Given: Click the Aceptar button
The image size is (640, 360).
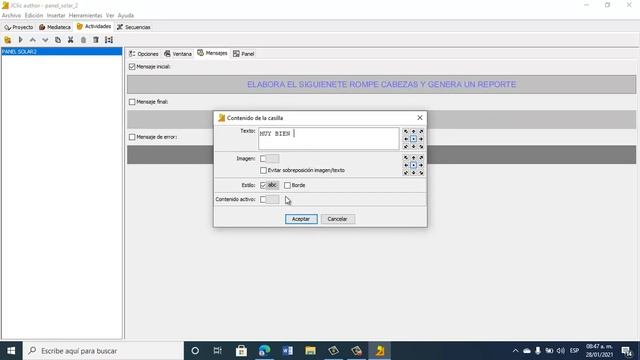Looking at the screenshot, I should pyautogui.click(x=301, y=219).
